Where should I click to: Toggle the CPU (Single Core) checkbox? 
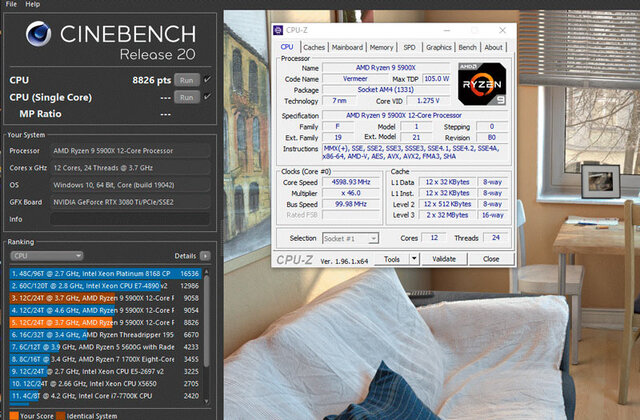tap(207, 97)
